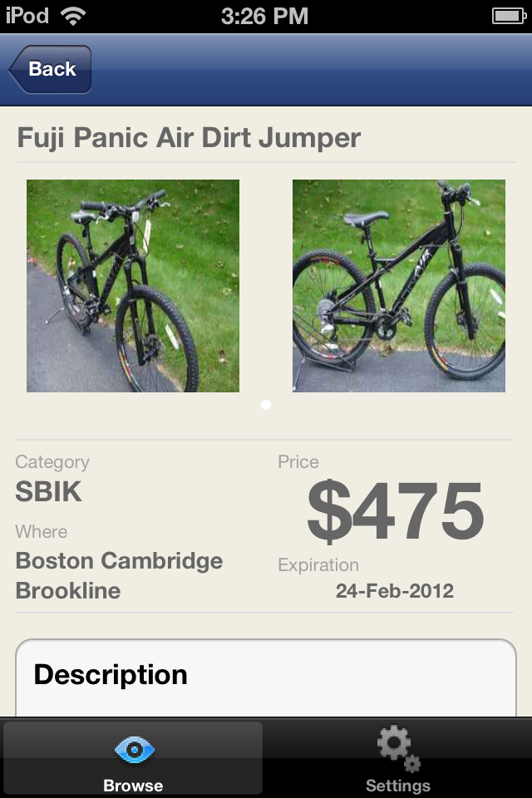Tap the Fuji Panic Air Dirt Jumper title
This screenshot has width=532, height=798.
click(x=189, y=137)
